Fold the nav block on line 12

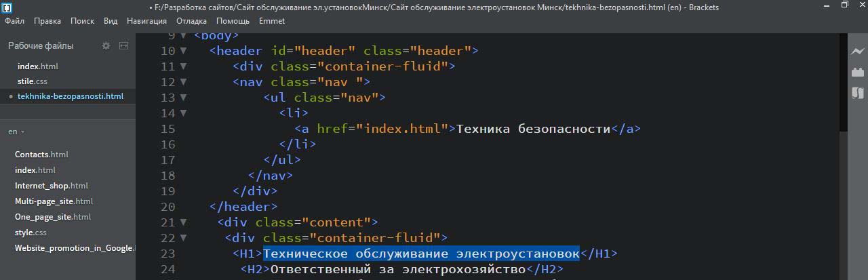click(x=183, y=82)
